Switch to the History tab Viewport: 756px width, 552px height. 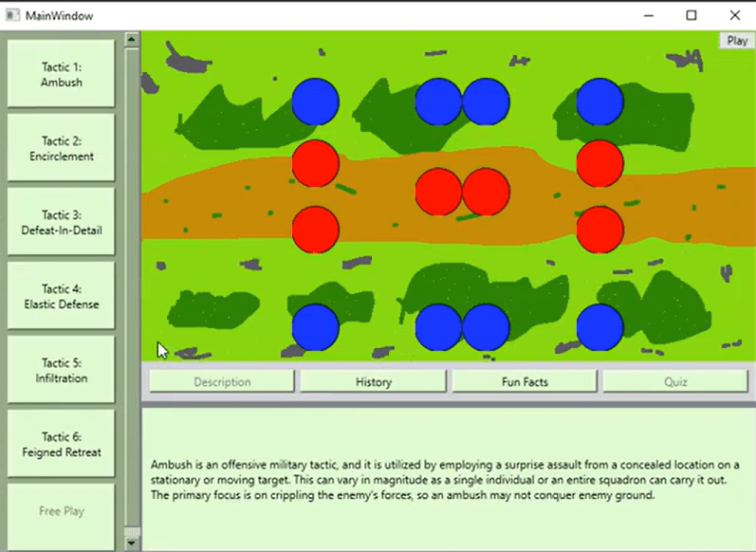coord(374,382)
